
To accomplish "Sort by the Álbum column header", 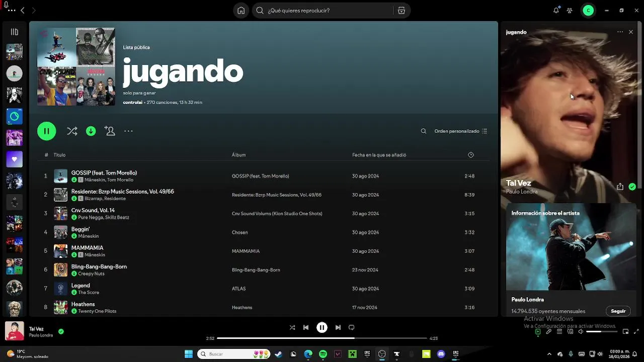I will coord(238,155).
